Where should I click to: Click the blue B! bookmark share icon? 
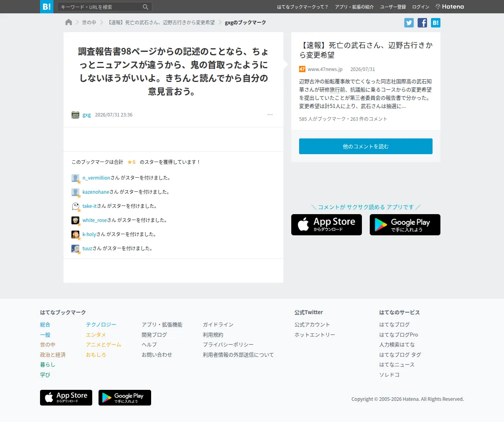(436, 23)
